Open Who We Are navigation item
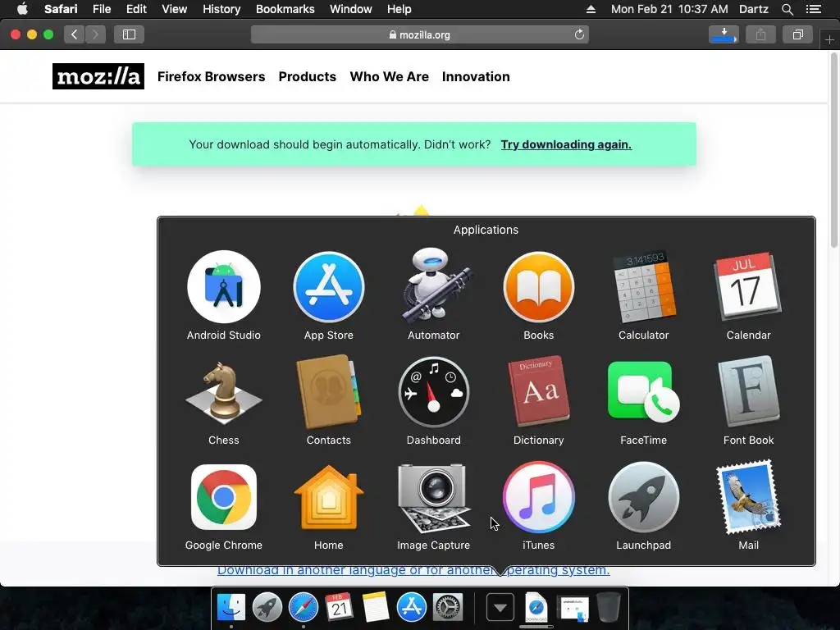 (x=390, y=76)
